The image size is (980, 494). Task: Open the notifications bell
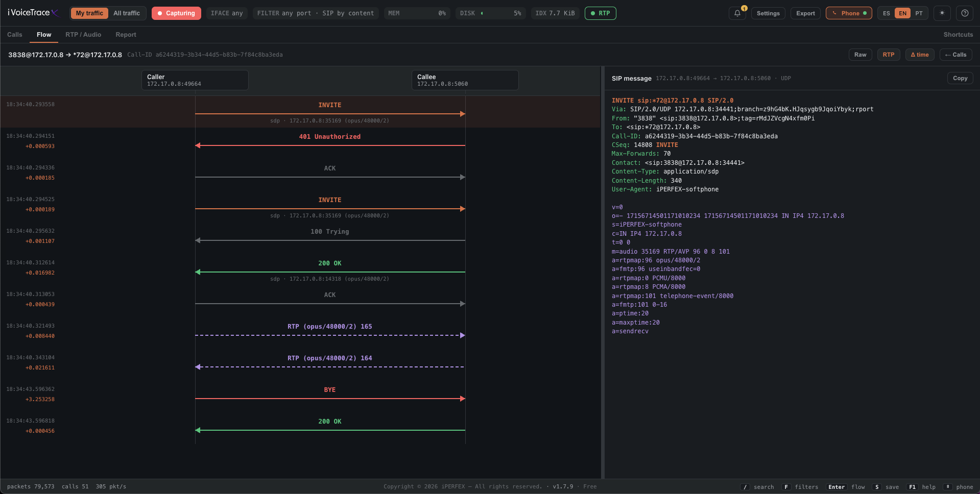point(737,13)
